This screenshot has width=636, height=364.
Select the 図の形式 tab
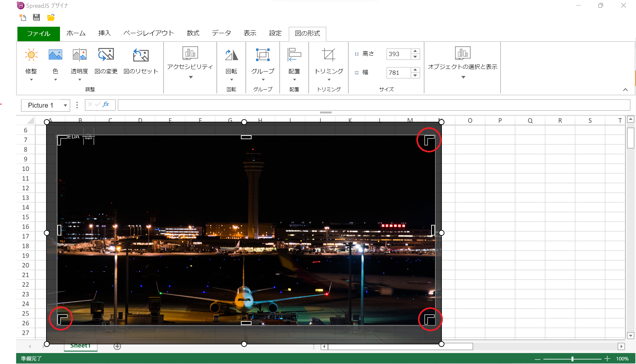pyautogui.click(x=307, y=34)
